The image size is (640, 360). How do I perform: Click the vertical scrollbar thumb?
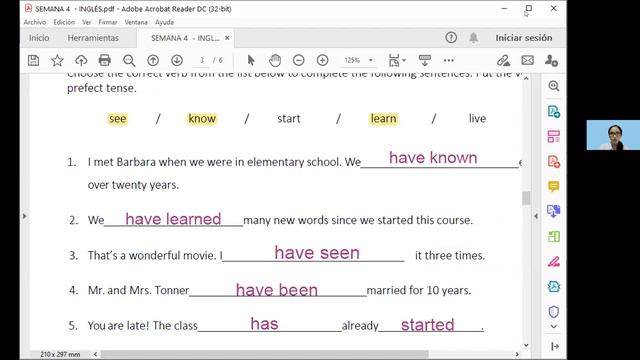[x=526, y=198]
